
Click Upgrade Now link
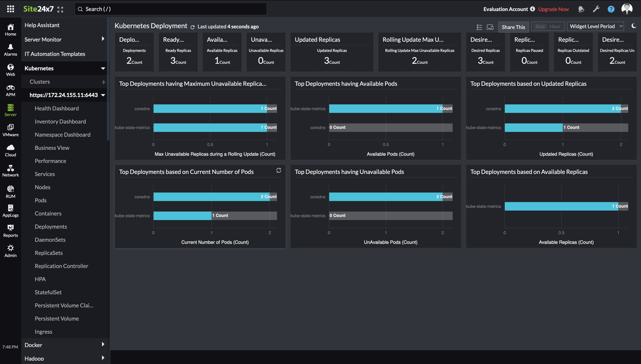point(553,9)
